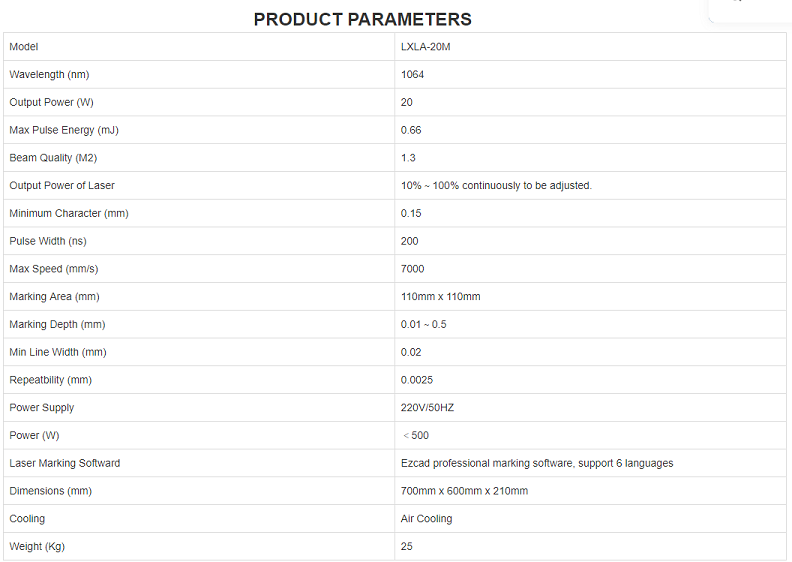Select the Repeatability value 0.0025
This screenshot has height=562, width=792.
click(417, 380)
